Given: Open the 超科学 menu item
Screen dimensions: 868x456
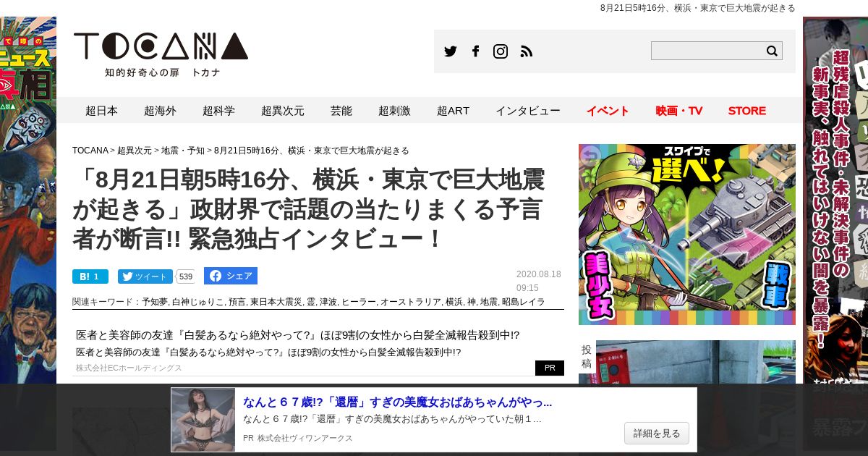Looking at the screenshot, I should coord(218,111).
